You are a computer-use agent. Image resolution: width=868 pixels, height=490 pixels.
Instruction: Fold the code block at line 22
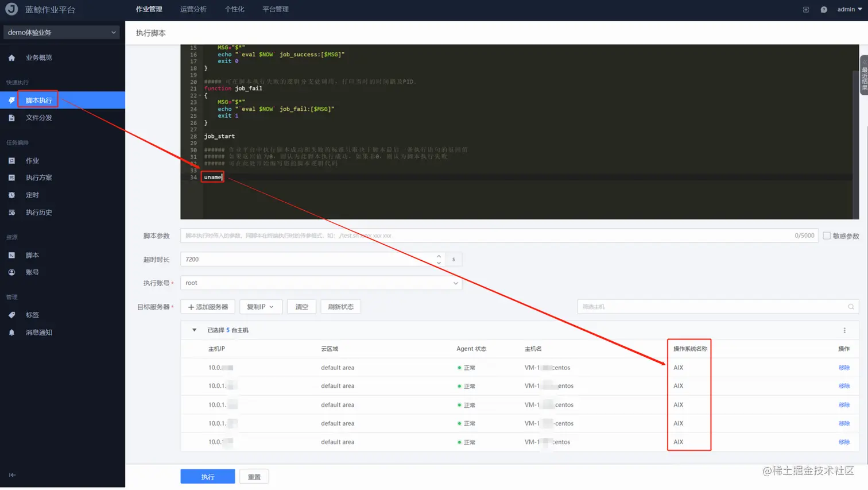click(x=200, y=95)
